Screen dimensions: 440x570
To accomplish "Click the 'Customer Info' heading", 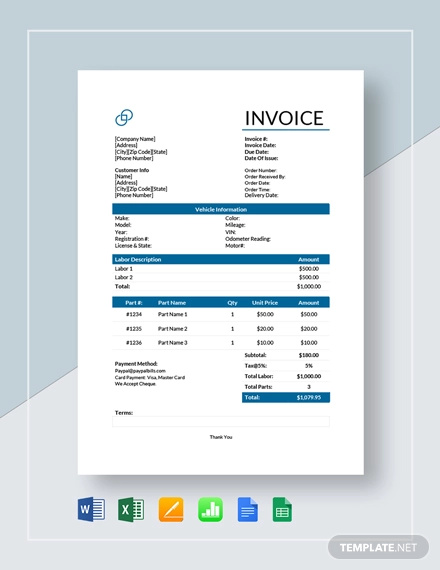I will (132, 170).
